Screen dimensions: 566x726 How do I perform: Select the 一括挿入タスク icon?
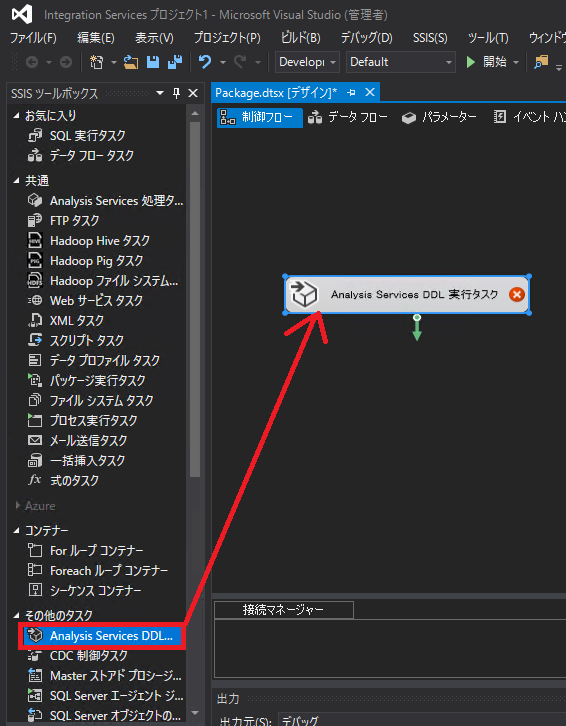point(35,460)
